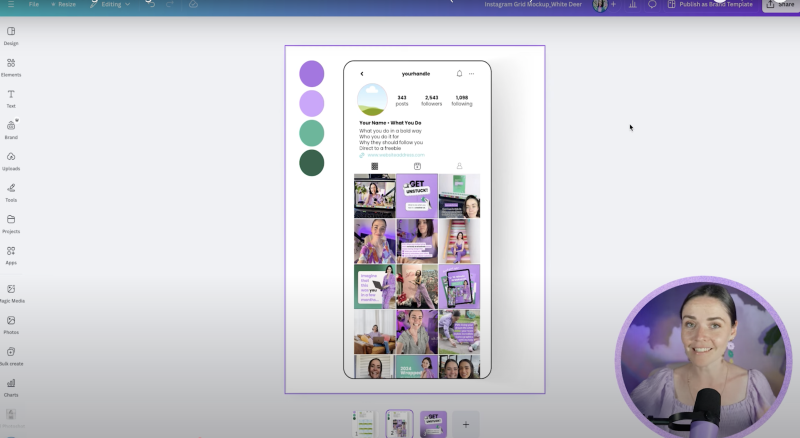Click 'Your Name • What You Do' heading
The image size is (800, 438).
(390, 123)
